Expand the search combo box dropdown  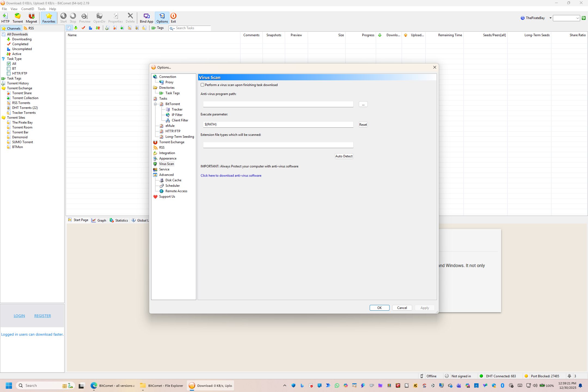pyautogui.click(x=577, y=18)
